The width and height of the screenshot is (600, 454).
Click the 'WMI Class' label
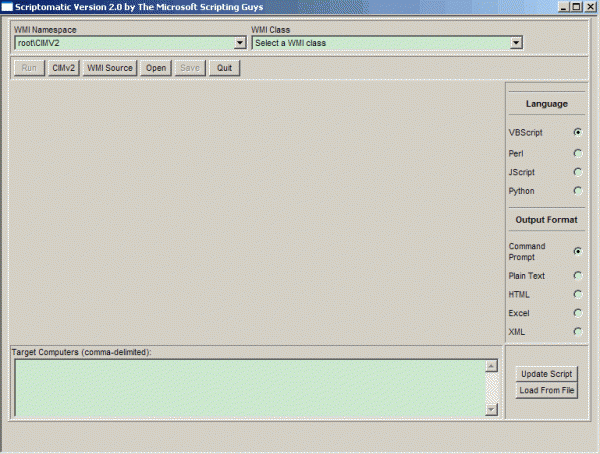tap(271, 30)
